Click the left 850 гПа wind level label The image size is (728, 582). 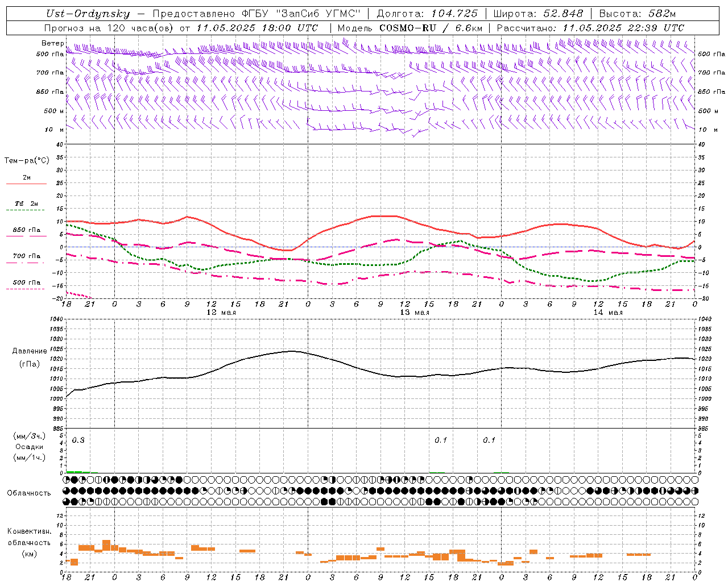click(x=49, y=92)
